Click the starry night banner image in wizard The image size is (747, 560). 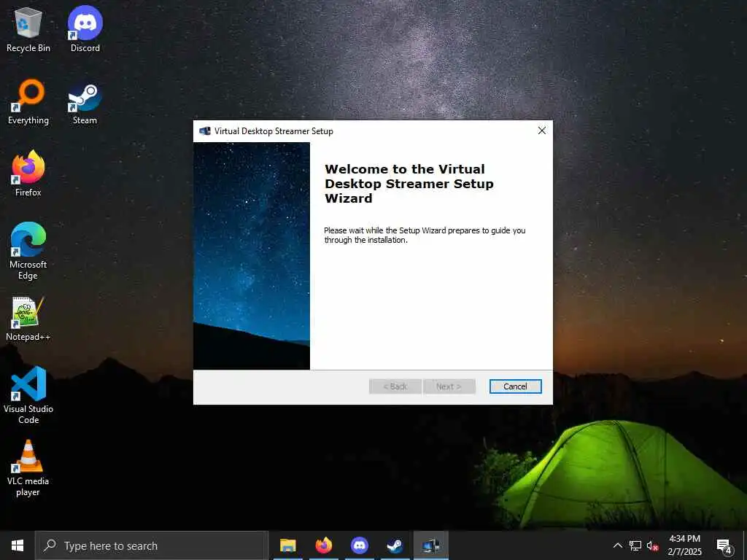click(x=252, y=256)
